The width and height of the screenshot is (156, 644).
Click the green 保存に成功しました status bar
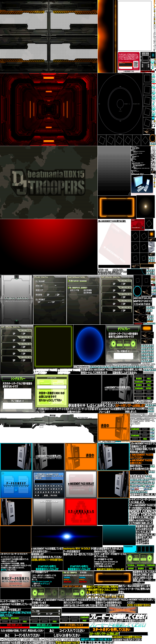pyautogui.click(x=44, y=625)
